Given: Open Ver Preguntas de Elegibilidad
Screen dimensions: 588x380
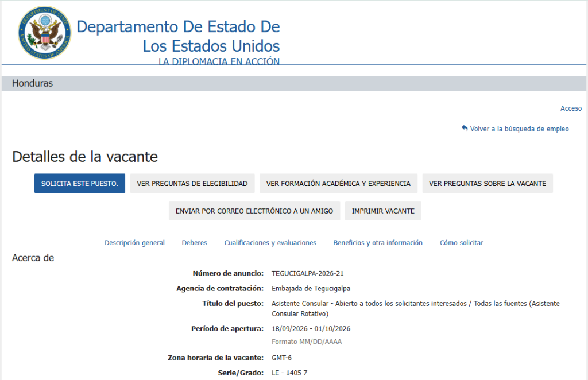Looking at the screenshot, I should [192, 183].
